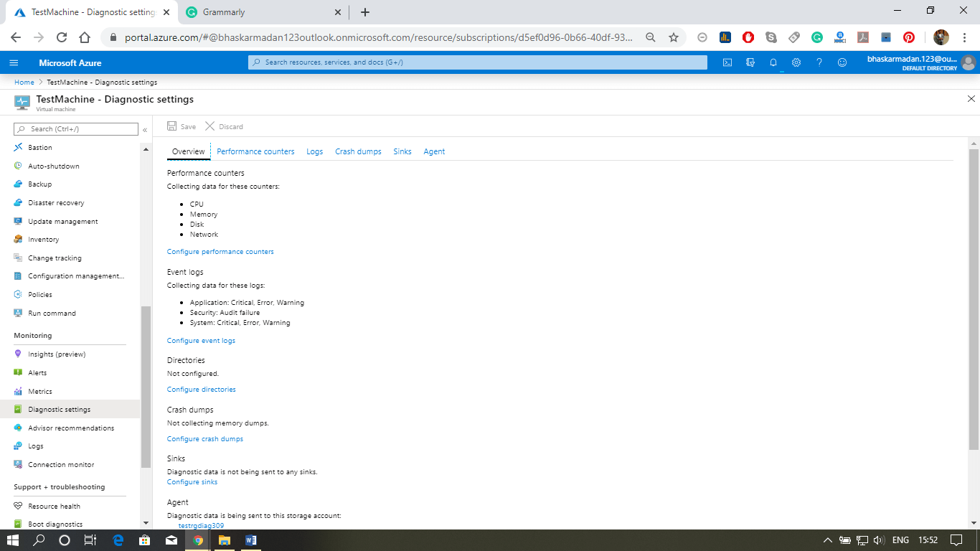
Task: Bookmark this page with the star icon
Action: click(x=674, y=37)
